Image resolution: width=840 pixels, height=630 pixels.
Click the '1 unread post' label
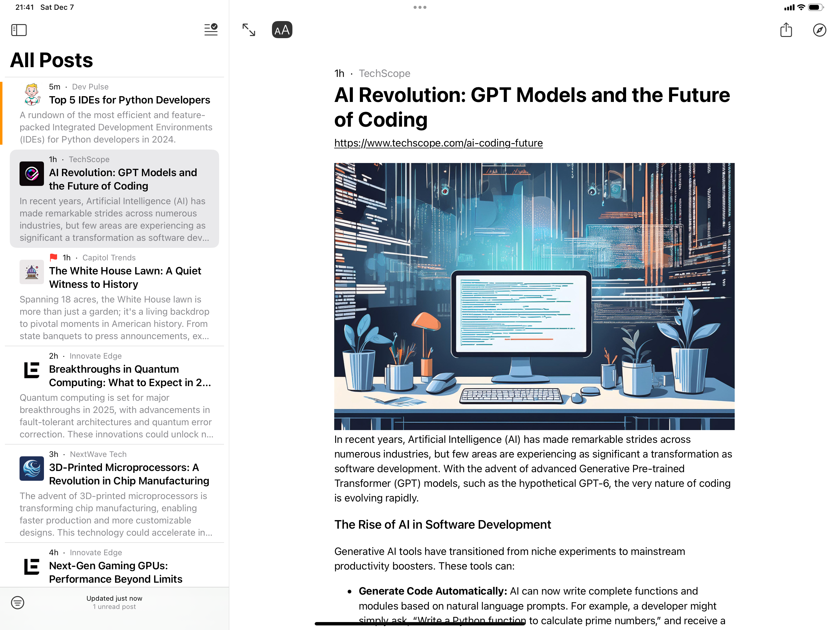coord(114,607)
